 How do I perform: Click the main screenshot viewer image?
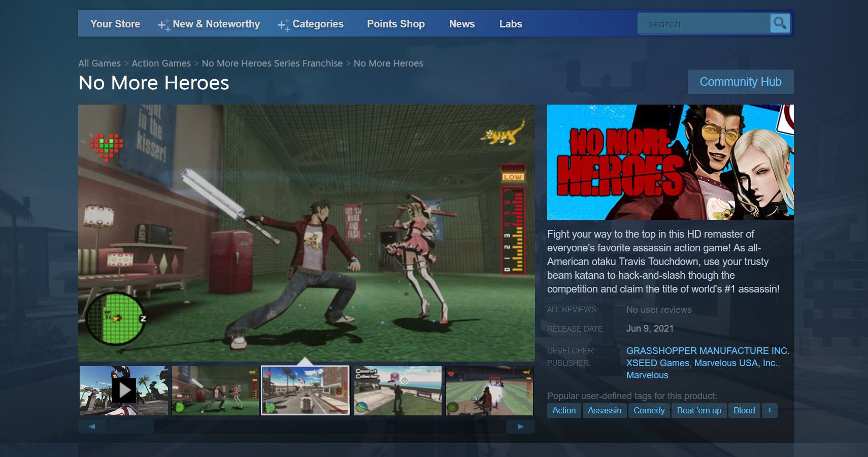[307, 233]
